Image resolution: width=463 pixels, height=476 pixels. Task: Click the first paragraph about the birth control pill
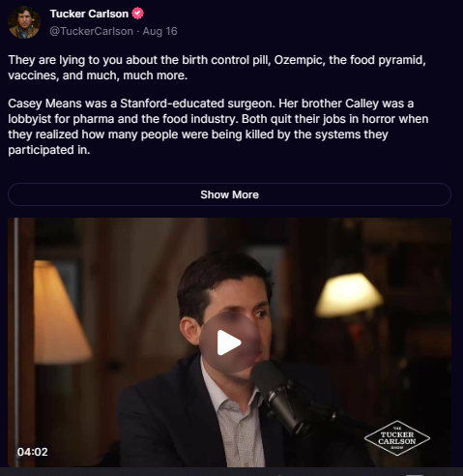tap(217, 68)
